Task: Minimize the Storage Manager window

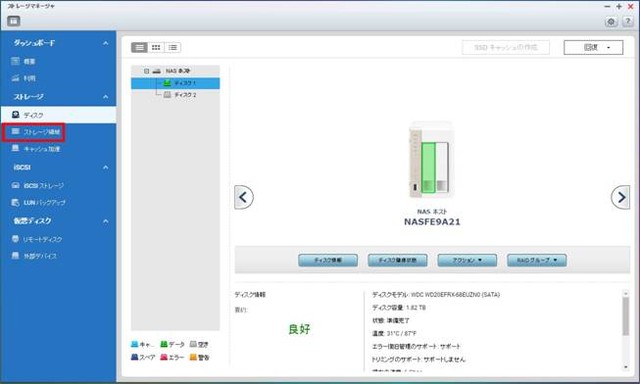Action: [607, 7]
